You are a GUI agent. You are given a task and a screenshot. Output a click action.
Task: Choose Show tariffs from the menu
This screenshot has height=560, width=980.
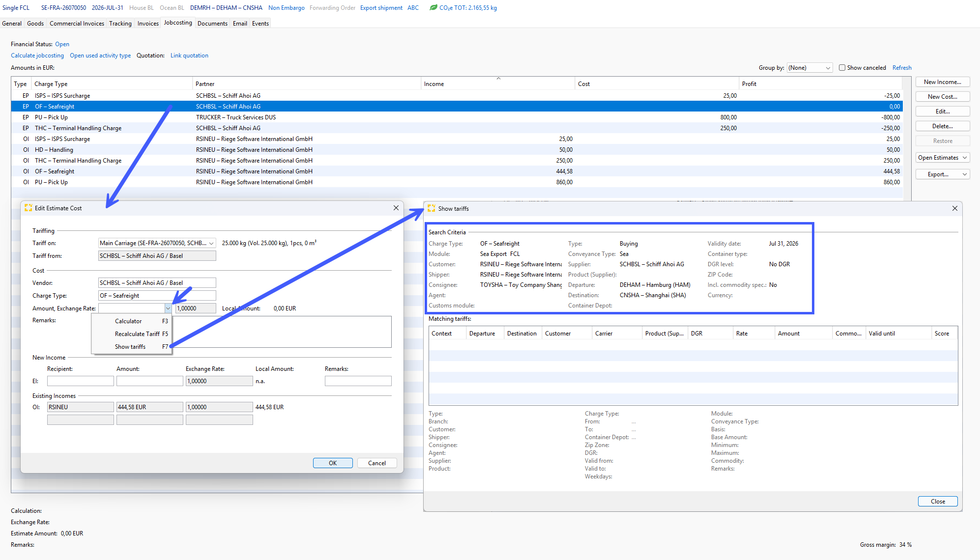click(x=132, y=347)
